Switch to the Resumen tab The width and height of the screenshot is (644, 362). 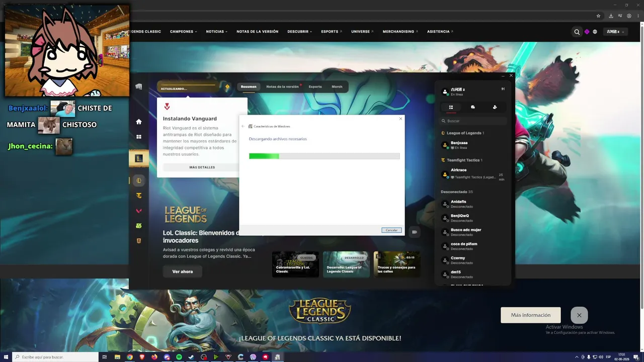point(249,86)
